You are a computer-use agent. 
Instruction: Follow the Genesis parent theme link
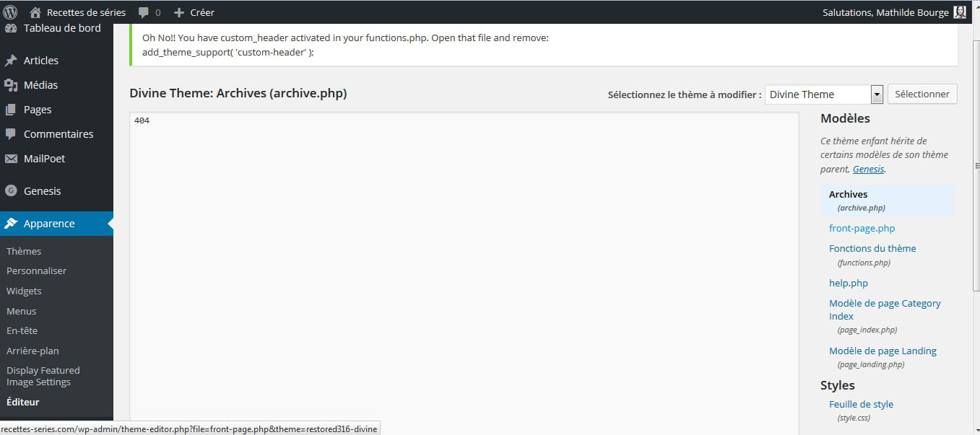point(868,170)
